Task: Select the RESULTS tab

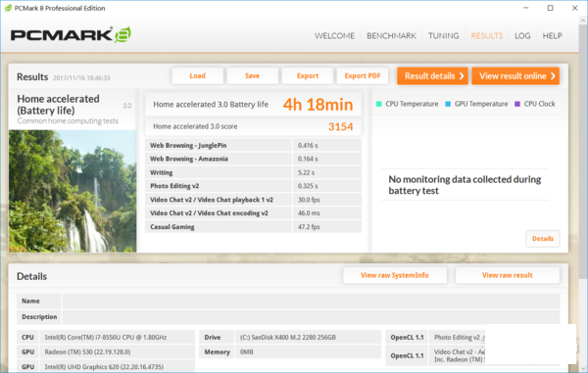Action: coord(487,35)
